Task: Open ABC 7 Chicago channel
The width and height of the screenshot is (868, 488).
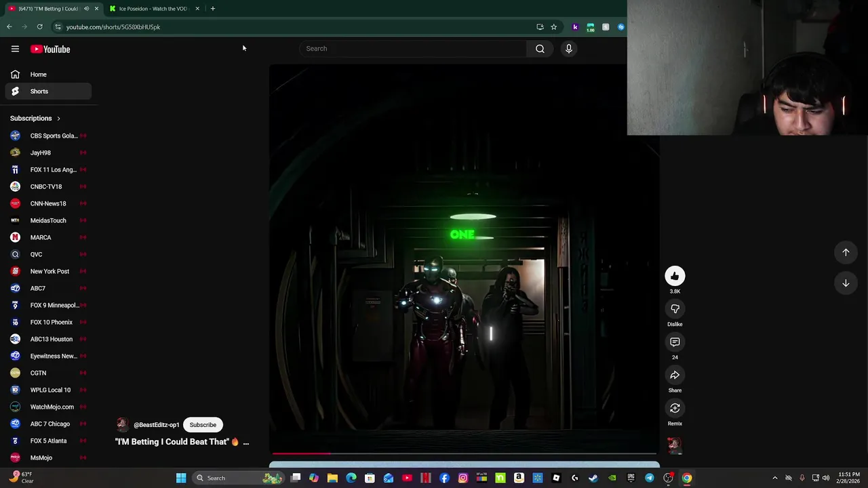Action: coord(47,424)
